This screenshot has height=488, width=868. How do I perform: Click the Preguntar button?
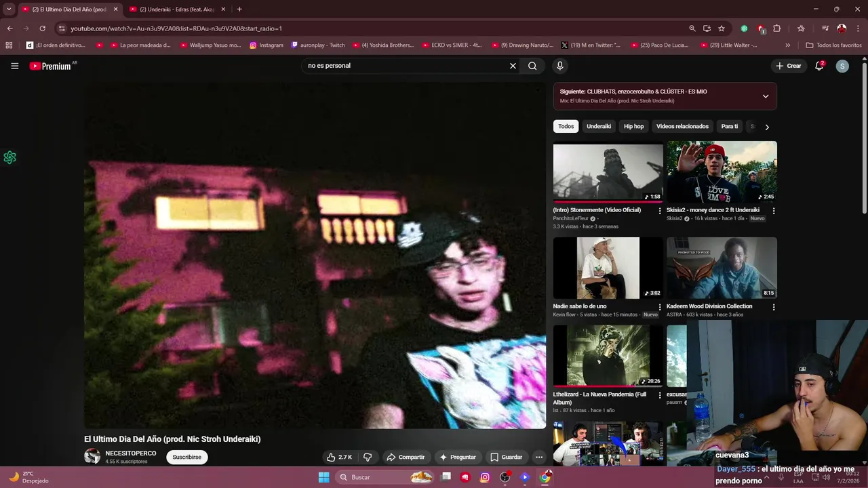(x=457, y=457)
